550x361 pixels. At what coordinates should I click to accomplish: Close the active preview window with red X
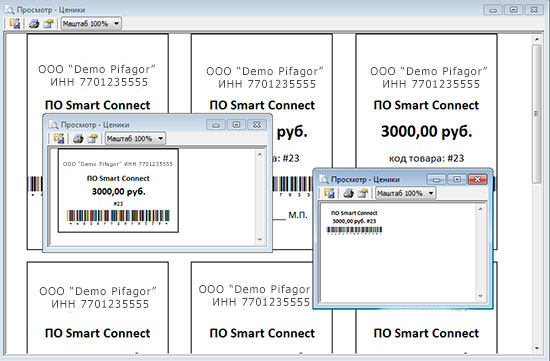point(477,179)
